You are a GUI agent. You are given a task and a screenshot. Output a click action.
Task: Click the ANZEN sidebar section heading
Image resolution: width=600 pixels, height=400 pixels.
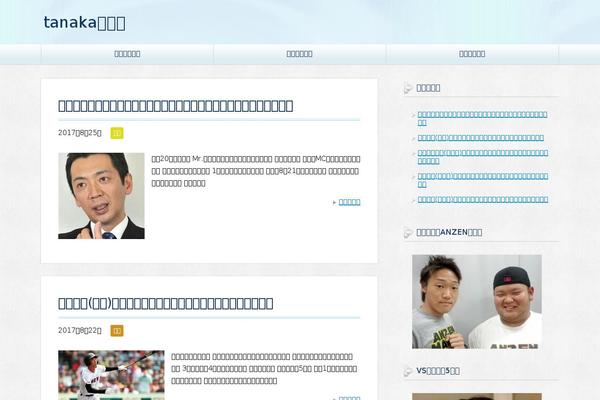click(449, 232)
